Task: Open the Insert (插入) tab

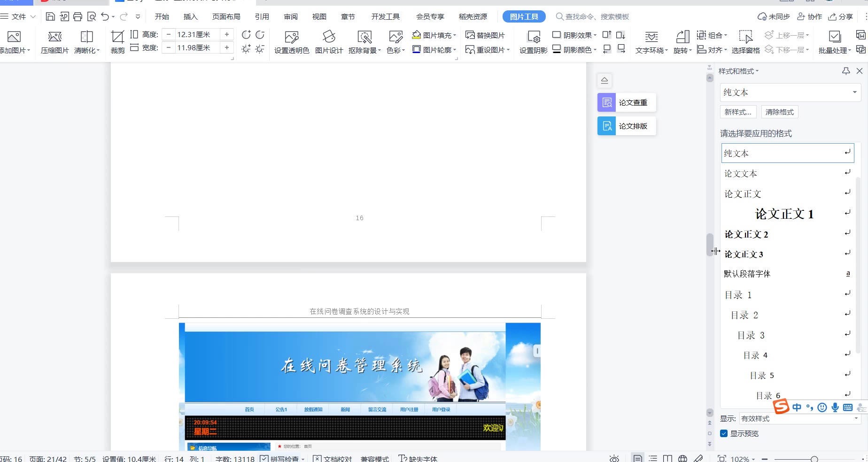Action: click(190, 16)
